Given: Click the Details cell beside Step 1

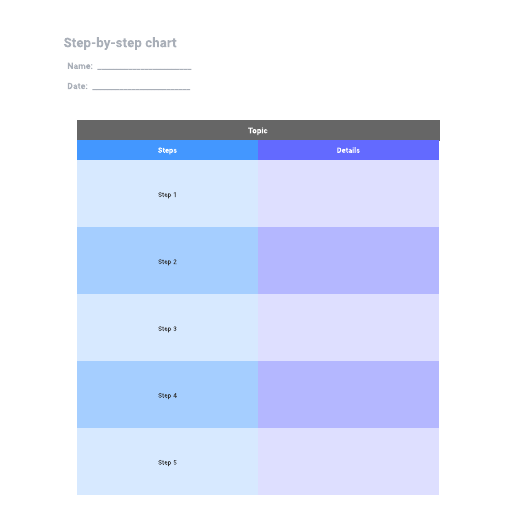Looking at the screenshot, I should [348, 194].
